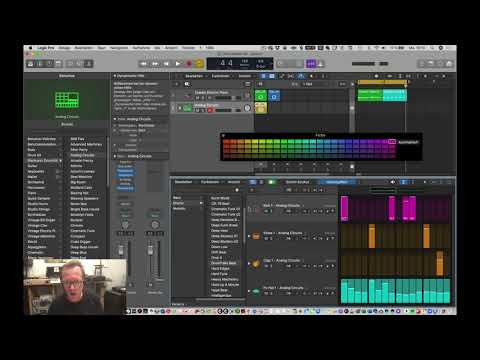Collapse the Region inspector disclosure triangle
480x360 pixels.
click(x=115, y=119)
